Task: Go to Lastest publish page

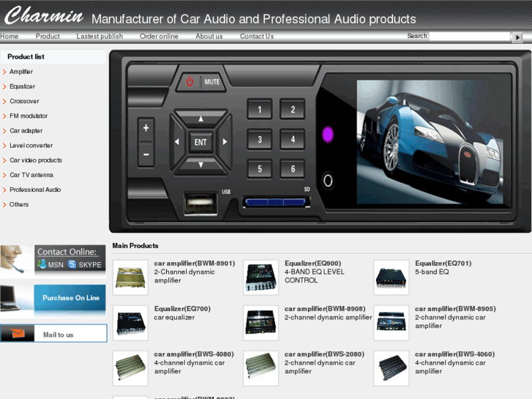Action: click(100, 37)
